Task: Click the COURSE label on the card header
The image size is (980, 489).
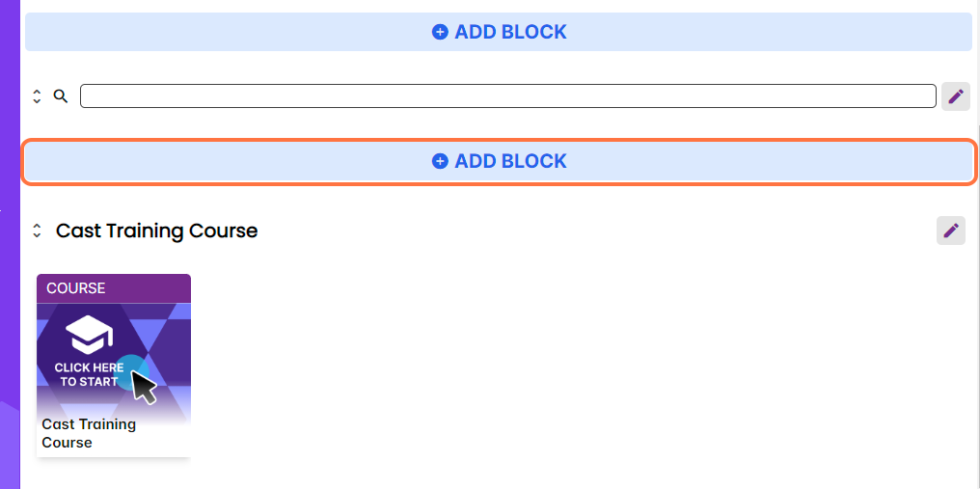Action: pos(76,288)
